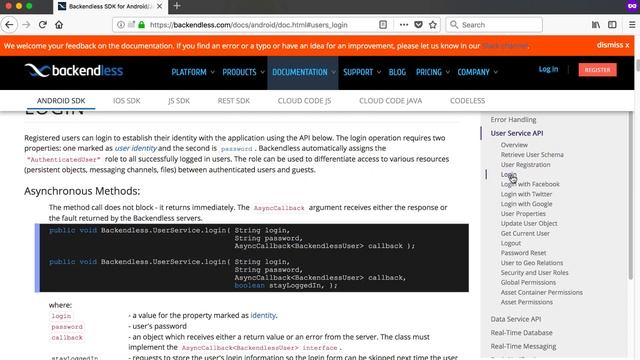Open User to Geo Relations in sidebar
Screen dimensions: 640x360
click(x=532, y=263)
